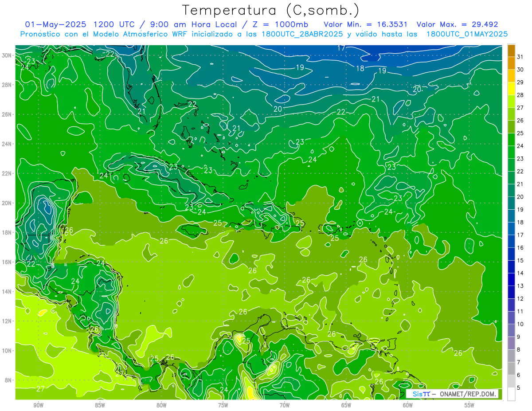This screenshot has height=411, width=532.
Task: Click the legend value 5
Action: (519, 388)
